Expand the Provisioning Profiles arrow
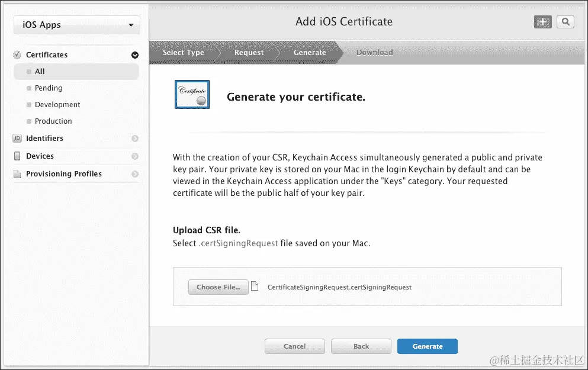This screenshot has width=588, height=370. click(x=135, y=174)
